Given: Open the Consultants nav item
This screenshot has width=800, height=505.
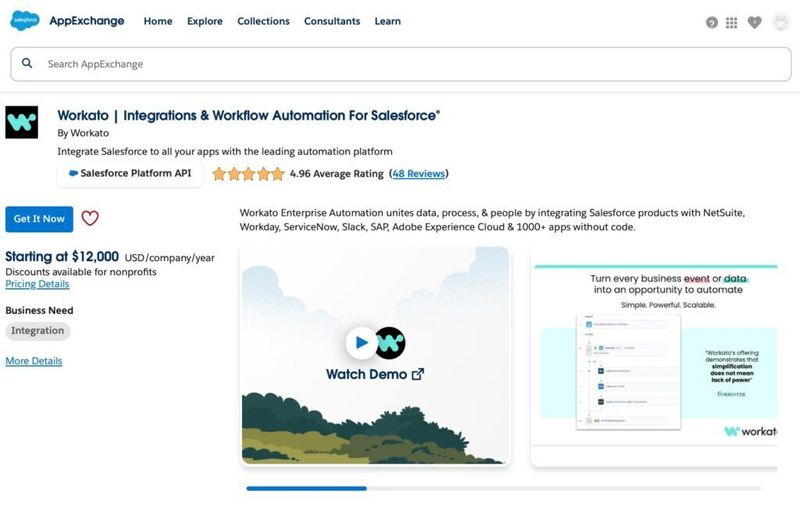Looking at the screenshot, I should [332, 21].
